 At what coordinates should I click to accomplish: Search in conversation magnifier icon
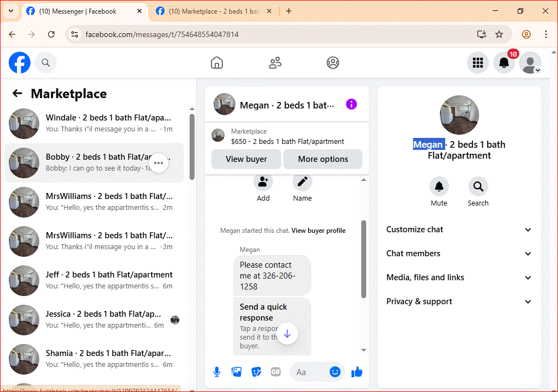point(478,186)
